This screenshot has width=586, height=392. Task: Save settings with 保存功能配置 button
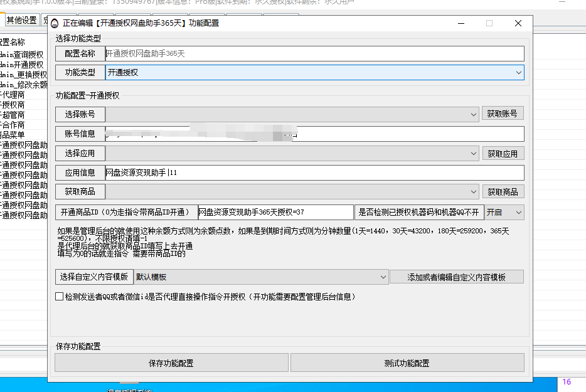[x=171, y=363]
